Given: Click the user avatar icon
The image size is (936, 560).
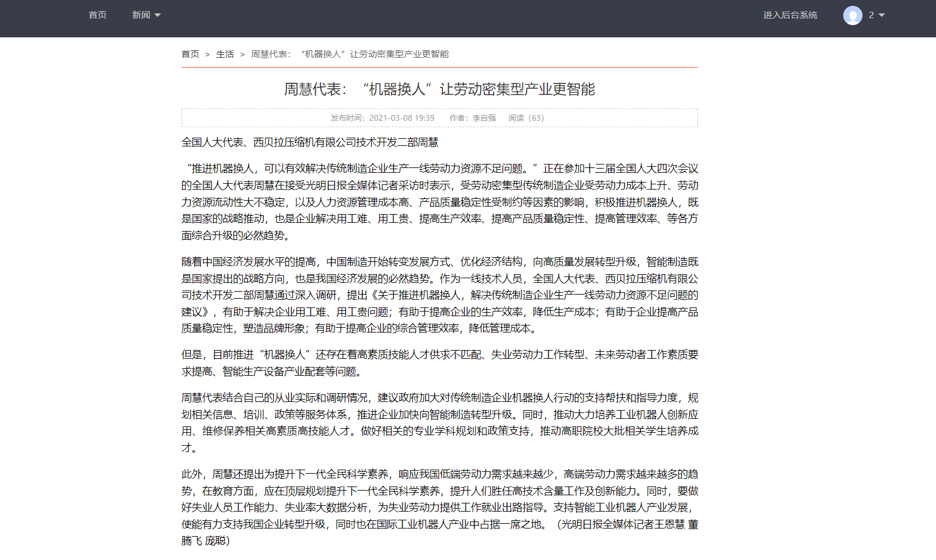Looking at the screenshot, I should (x=853, y=15).
